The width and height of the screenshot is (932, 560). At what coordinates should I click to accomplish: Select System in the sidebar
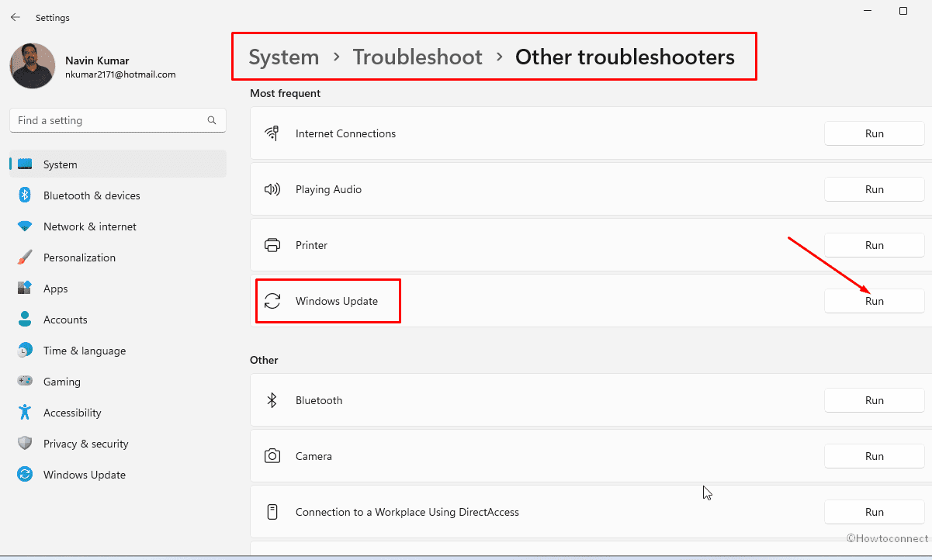(x=118, y=164)
